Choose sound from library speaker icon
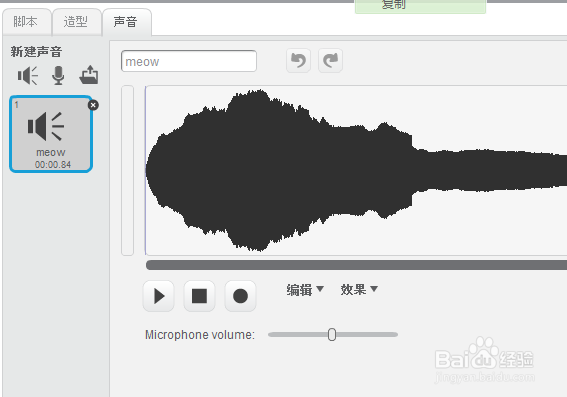Screen dimensions: 567x397 28,76
